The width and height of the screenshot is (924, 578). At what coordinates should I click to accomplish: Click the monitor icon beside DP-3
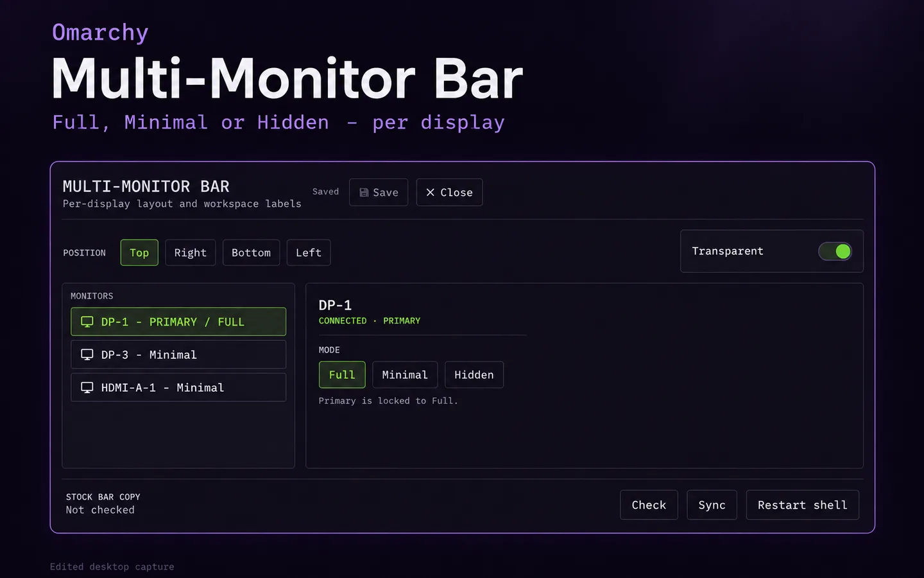click(x=87, y=355)
